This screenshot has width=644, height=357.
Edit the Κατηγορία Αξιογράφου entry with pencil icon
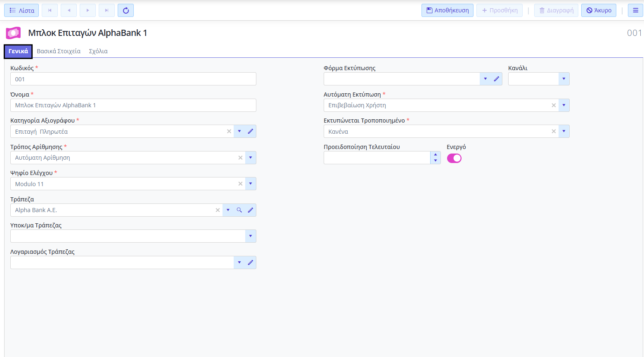click(x=250, y=131)
